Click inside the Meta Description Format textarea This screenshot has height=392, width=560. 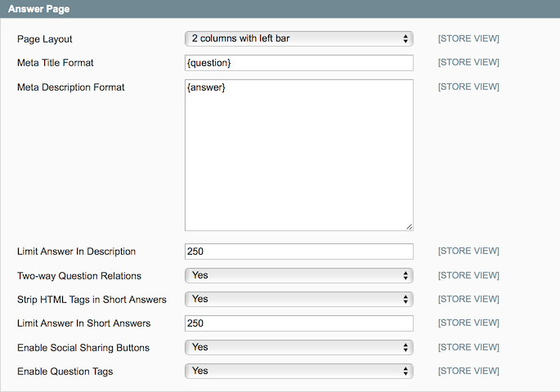pyautogui.click(x=298, y=155)
